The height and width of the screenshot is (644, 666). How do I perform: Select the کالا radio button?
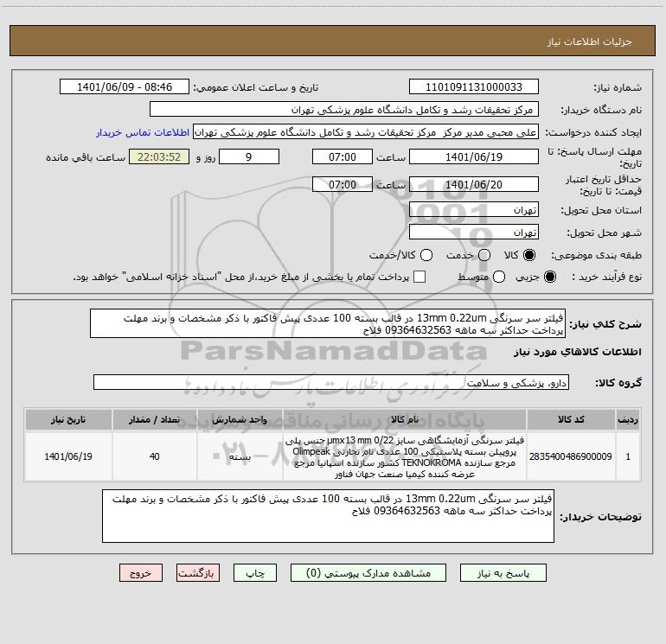tap(529, 255)
